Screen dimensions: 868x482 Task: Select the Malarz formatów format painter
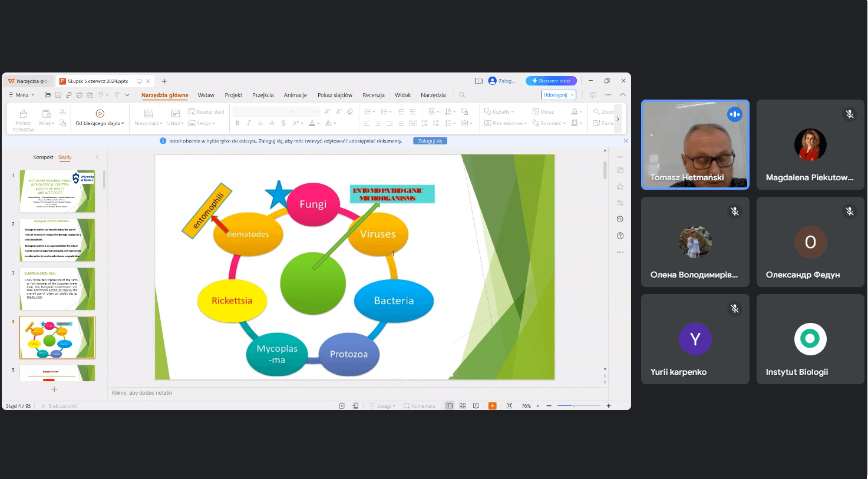23,120
